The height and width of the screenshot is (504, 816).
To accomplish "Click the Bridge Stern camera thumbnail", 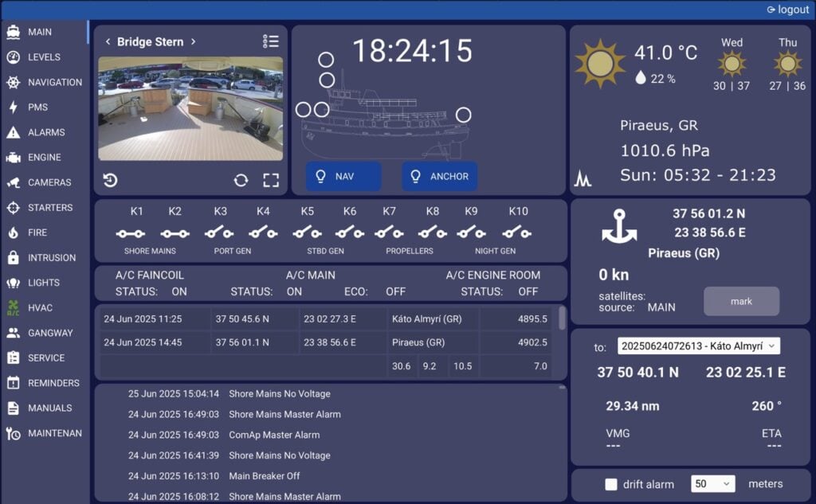I will tap(190, 108).
